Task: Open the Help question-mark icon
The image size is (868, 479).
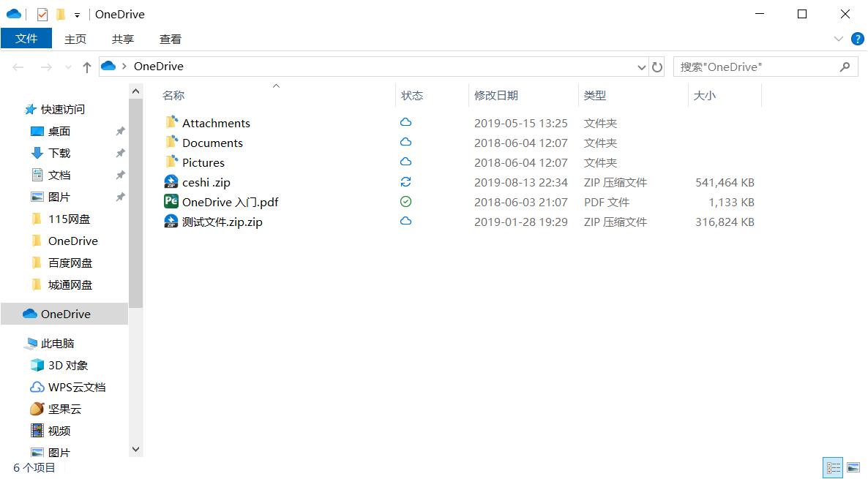Action: [x=856, y=39]
